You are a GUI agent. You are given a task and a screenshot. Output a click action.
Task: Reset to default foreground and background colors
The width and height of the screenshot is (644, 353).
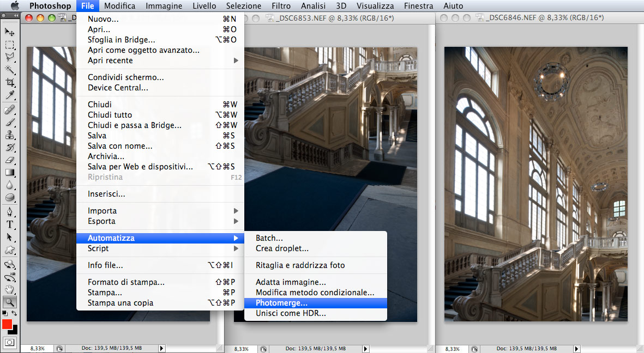click(4, 313)
